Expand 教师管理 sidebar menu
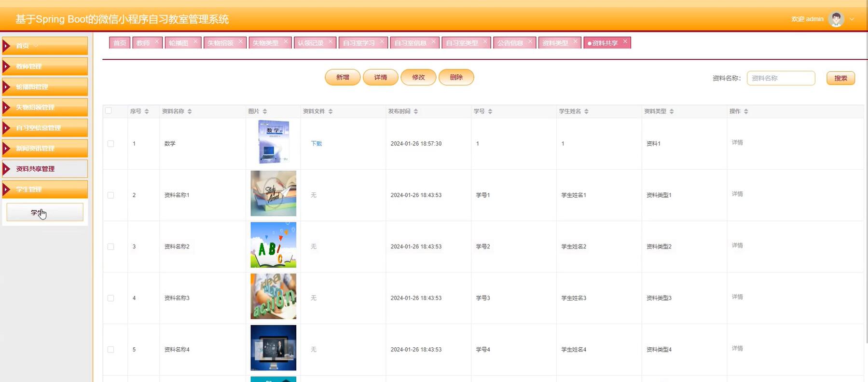 (45, 67)
